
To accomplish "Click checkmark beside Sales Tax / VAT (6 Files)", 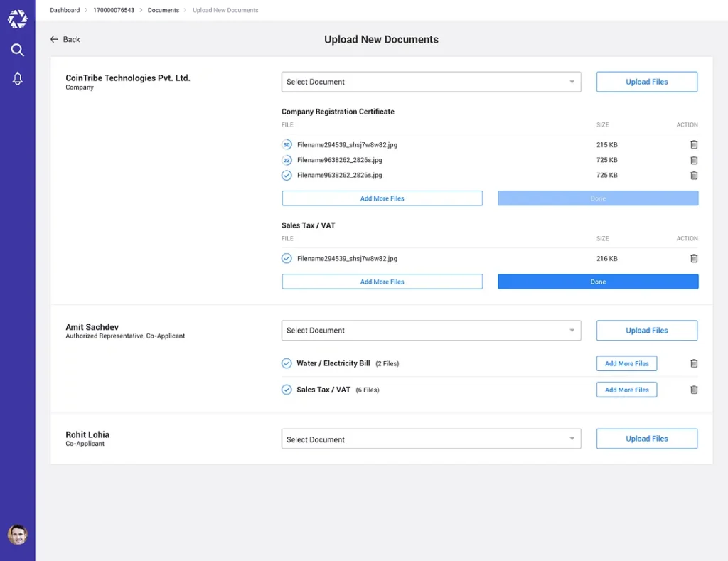I will 287,390.
